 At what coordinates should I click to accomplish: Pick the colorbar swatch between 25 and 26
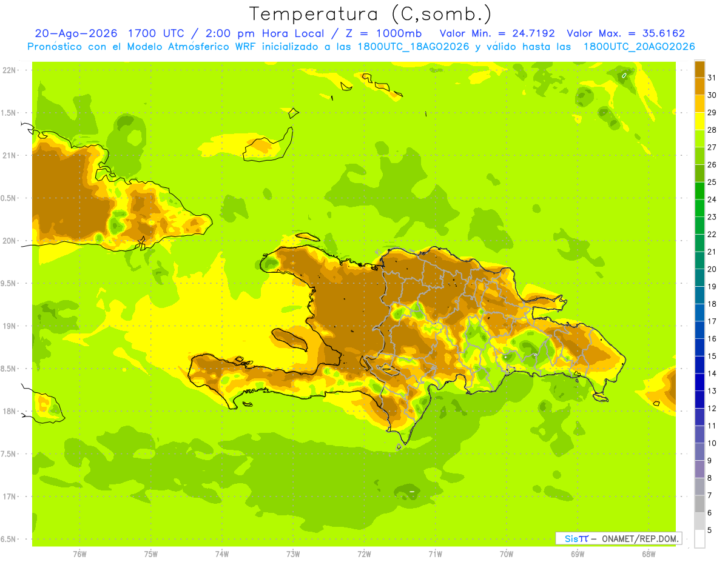click(699, 173)
